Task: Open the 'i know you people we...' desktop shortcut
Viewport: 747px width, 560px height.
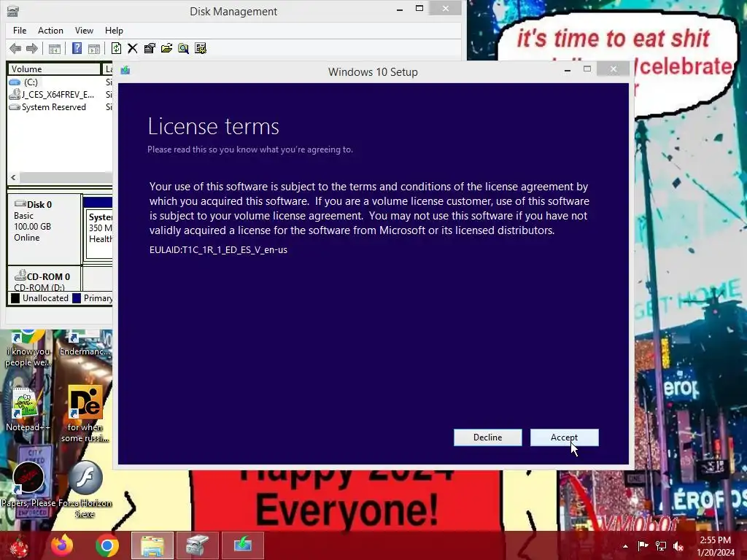Action: point(28,349)
